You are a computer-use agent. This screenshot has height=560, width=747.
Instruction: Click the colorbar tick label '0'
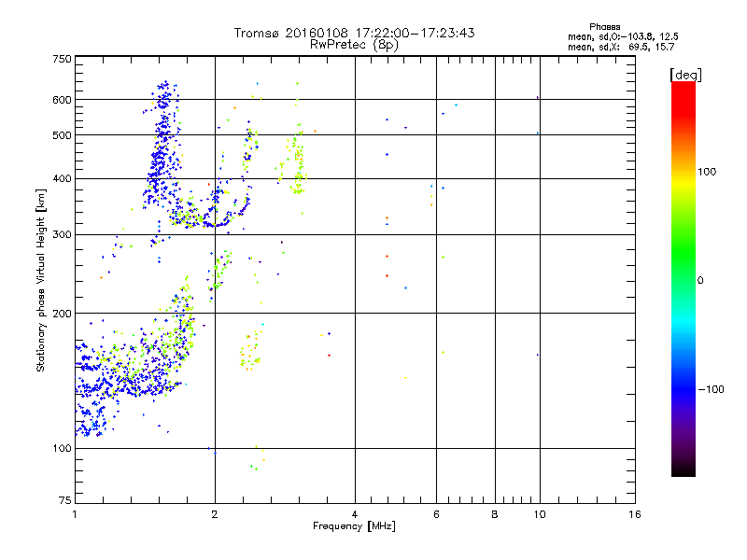(700, 280)
